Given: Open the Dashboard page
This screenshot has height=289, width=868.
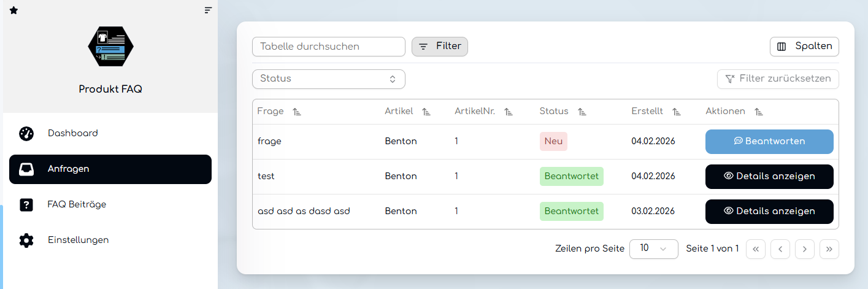Looking at the screenshot, I should (x=73, y=133).
